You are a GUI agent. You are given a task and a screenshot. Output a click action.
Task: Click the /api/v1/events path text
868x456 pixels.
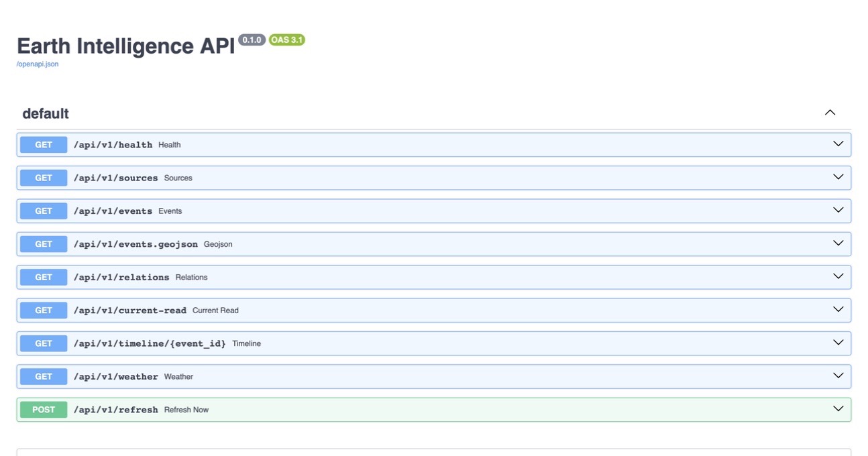point(113,211)
